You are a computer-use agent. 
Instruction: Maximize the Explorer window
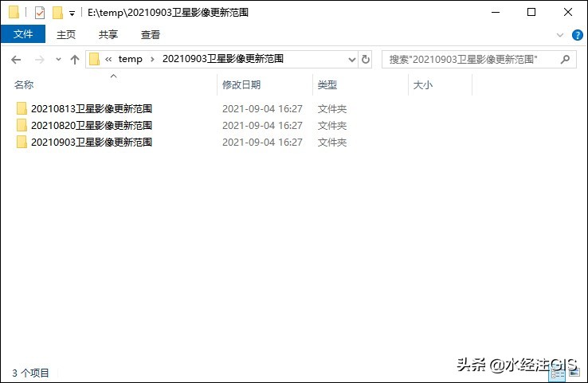click(x=531, y=13)
